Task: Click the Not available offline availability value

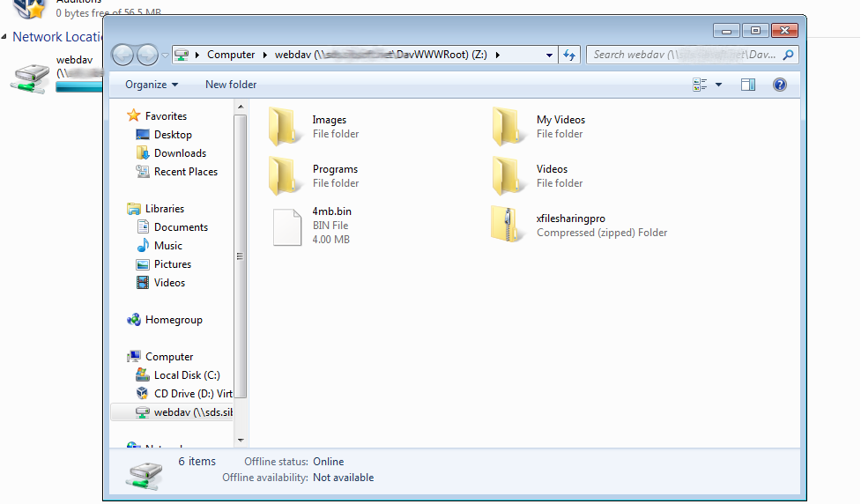Action: (343, 478)
